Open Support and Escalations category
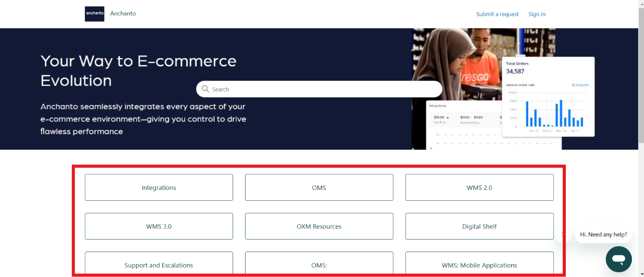 pyautogui.click(x=159, y=264)
